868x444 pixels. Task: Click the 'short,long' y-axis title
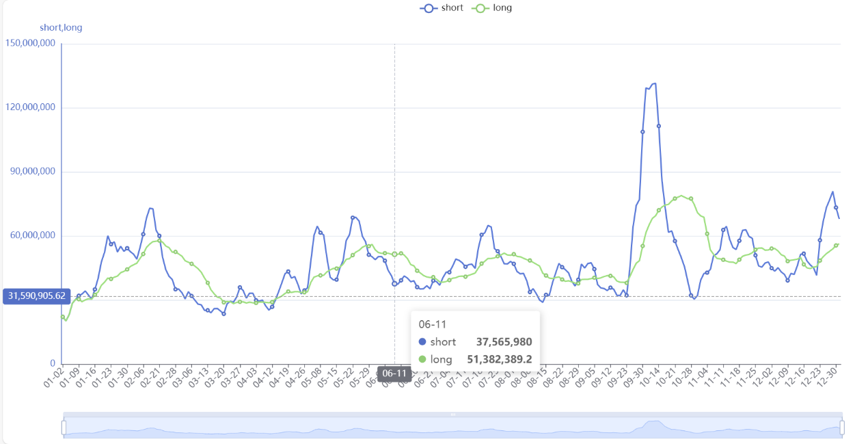61,28
